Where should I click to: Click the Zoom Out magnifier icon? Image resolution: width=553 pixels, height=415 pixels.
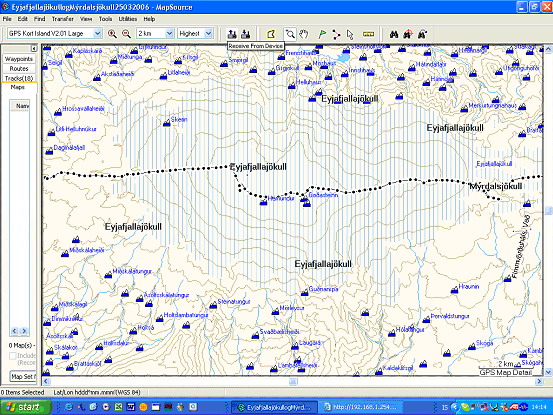pos(126,34)
